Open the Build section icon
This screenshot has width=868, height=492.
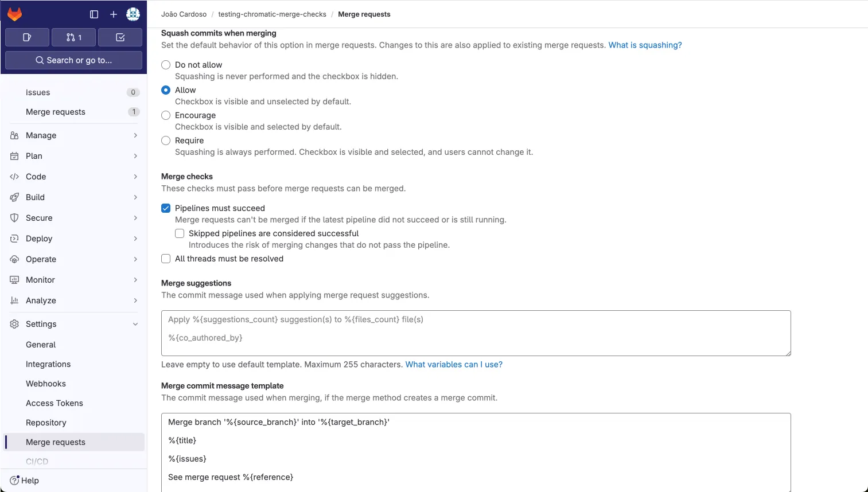(14, 197)
